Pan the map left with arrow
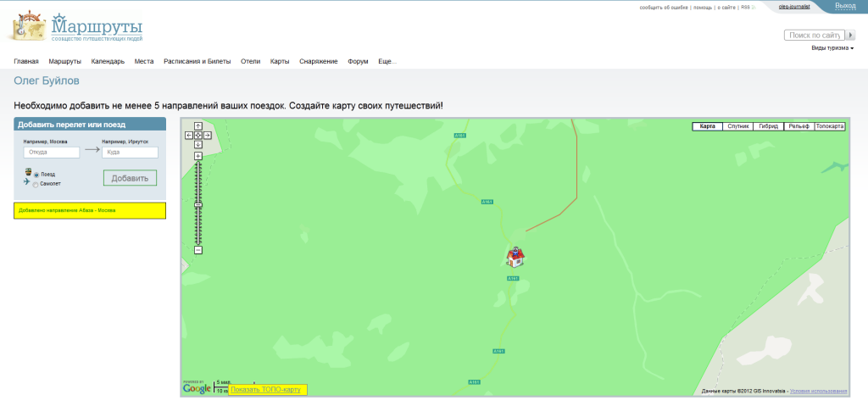Image resolution: width=868 pixels, height=406 pixels. coord(189,135)
